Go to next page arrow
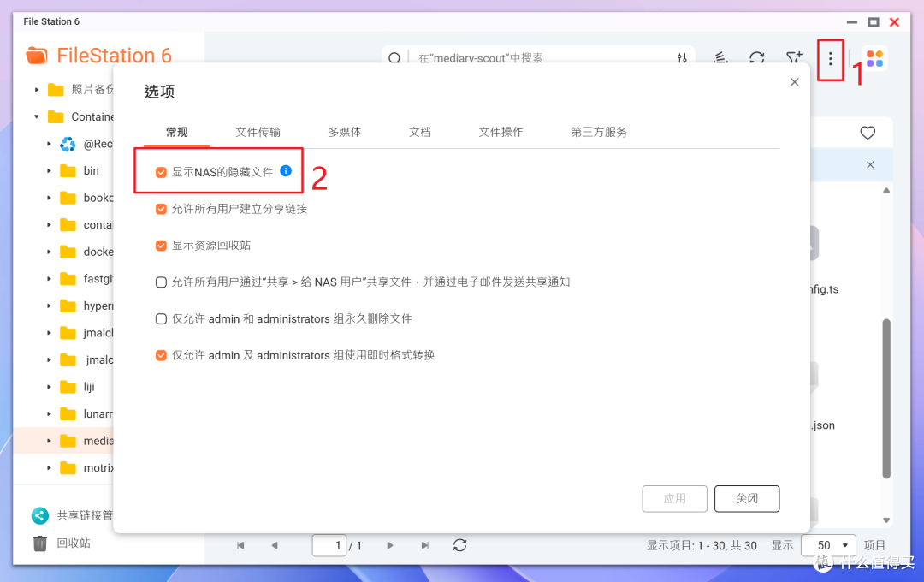 389,545
